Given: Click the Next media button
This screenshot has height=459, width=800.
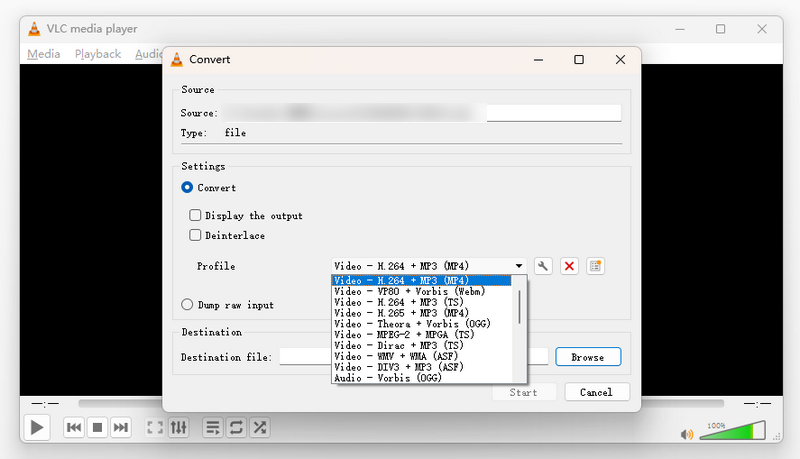Looking at the screenshot, I should 121,427.
